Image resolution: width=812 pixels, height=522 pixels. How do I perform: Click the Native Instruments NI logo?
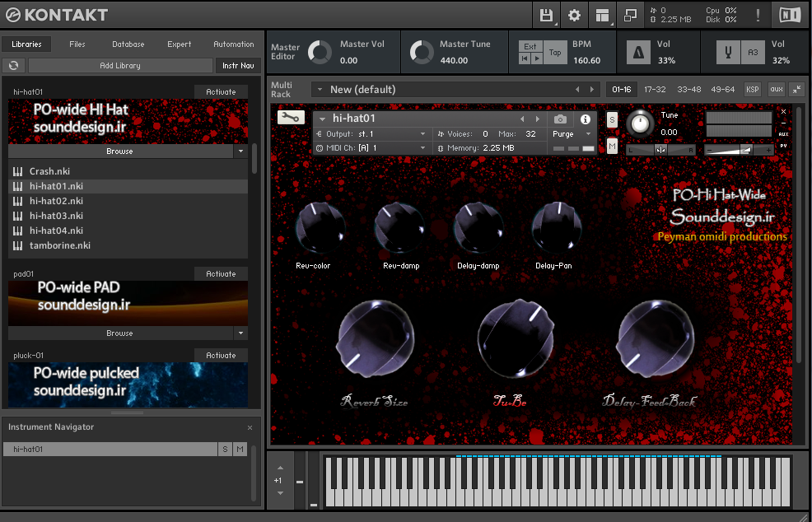[791, 15]
